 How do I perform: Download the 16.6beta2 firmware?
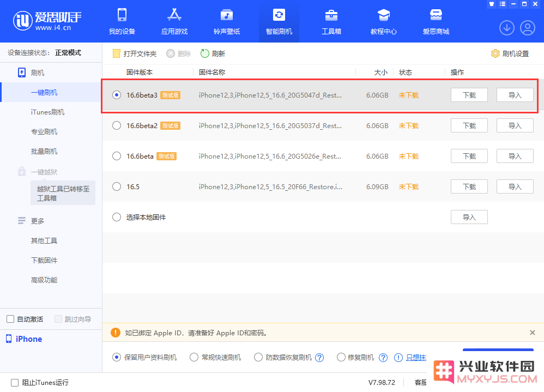pos(469,125)
